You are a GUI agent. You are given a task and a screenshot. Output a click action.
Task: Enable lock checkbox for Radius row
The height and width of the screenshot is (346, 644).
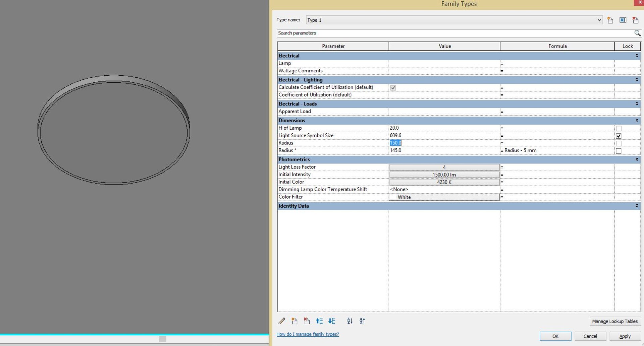click(x=619, y=143)
